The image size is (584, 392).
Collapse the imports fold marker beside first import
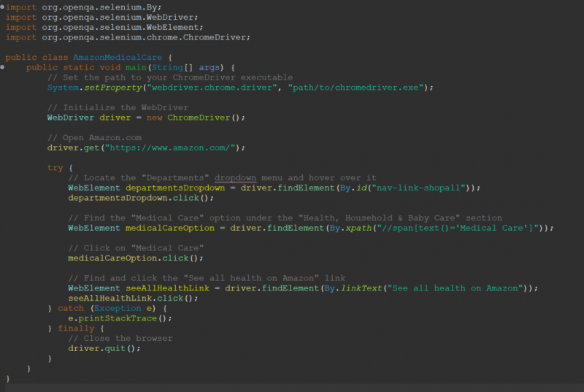click(x=2, y=7)
